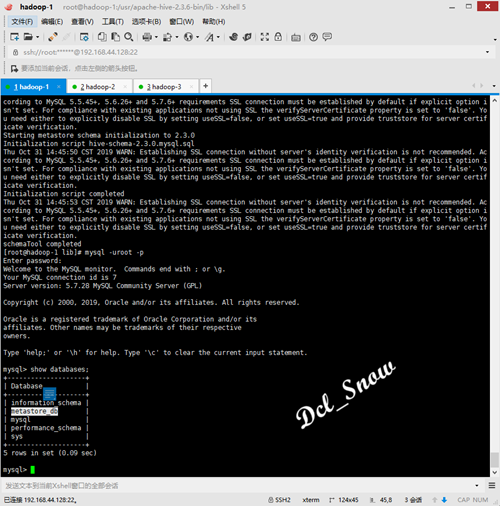Open session Properties icon
This screenshot has height=506, width=500.
pos(84,37)
